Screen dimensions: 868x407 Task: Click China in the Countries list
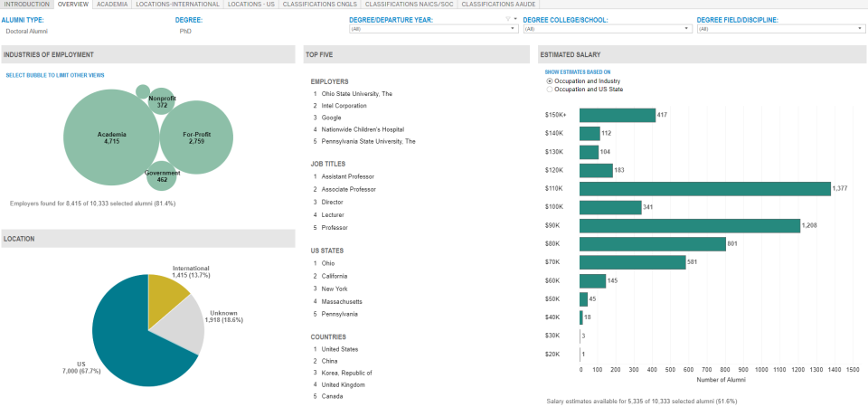click(x=329, y=361)
